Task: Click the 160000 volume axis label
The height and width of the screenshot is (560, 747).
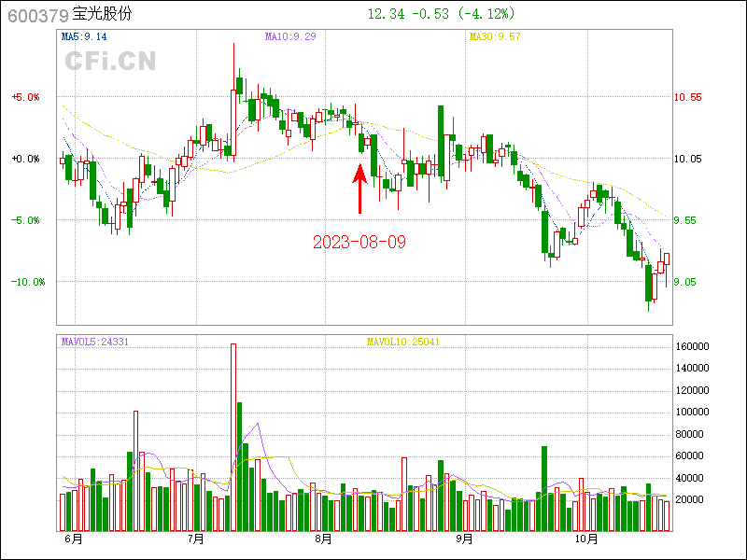Action: (x=693, y=346)
